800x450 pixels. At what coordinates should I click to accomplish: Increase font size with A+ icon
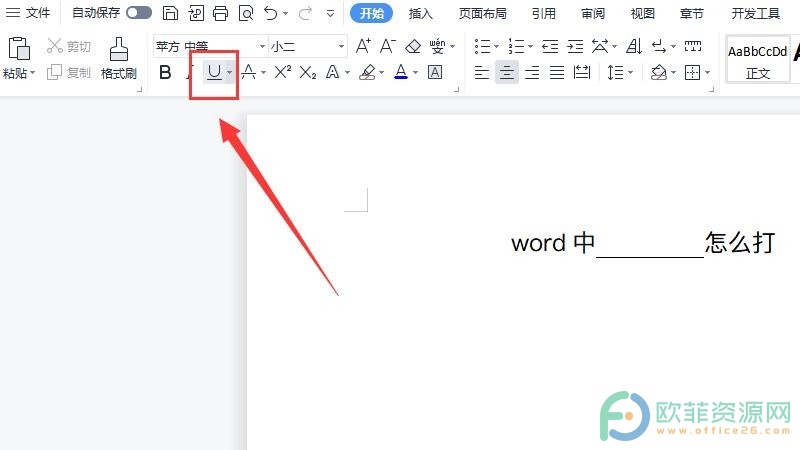(x=363, y=46)
